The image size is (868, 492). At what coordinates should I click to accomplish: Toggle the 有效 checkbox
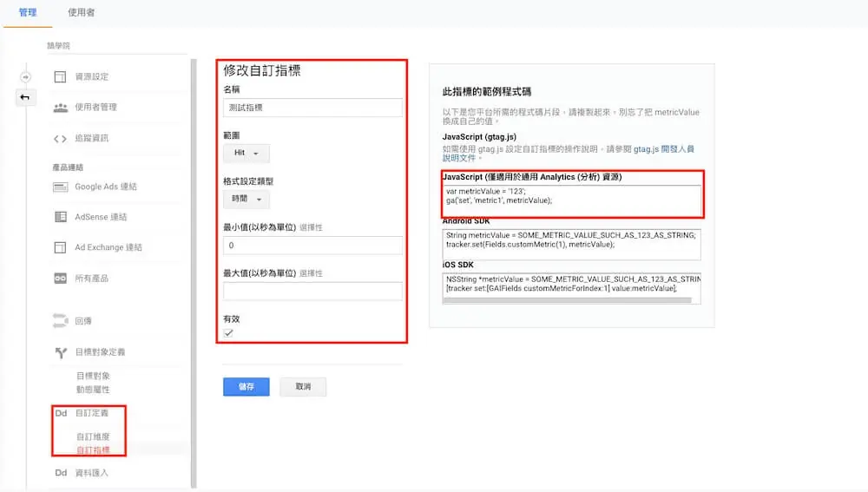[x=228, y=333]
